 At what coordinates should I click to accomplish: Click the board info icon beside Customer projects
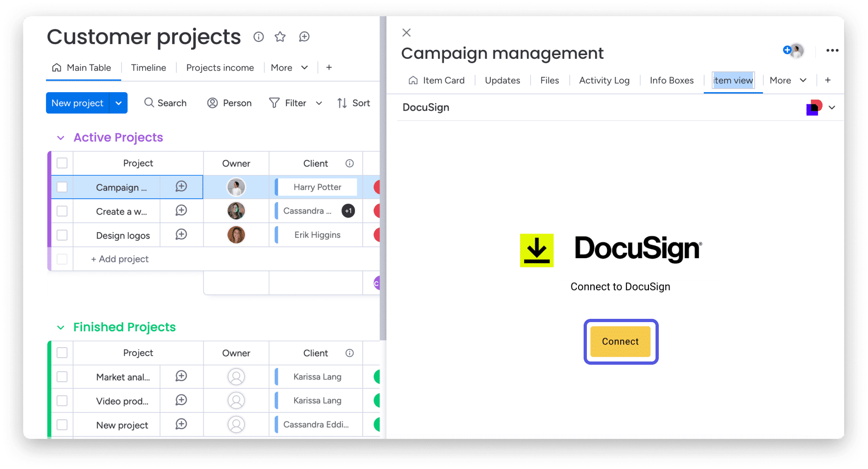coord(258,37)
